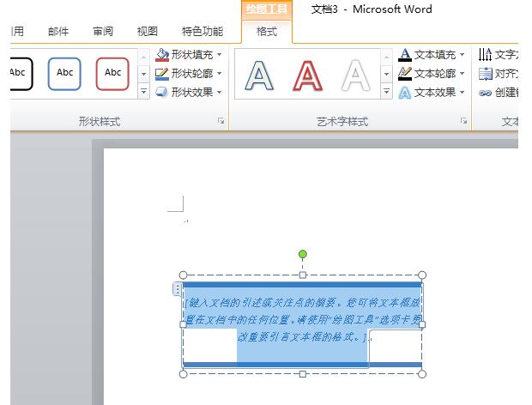Viewport: 532px width, 405px height.
Task: Open the 艺术字样式 dialog launcher
Action: (463, 121)
